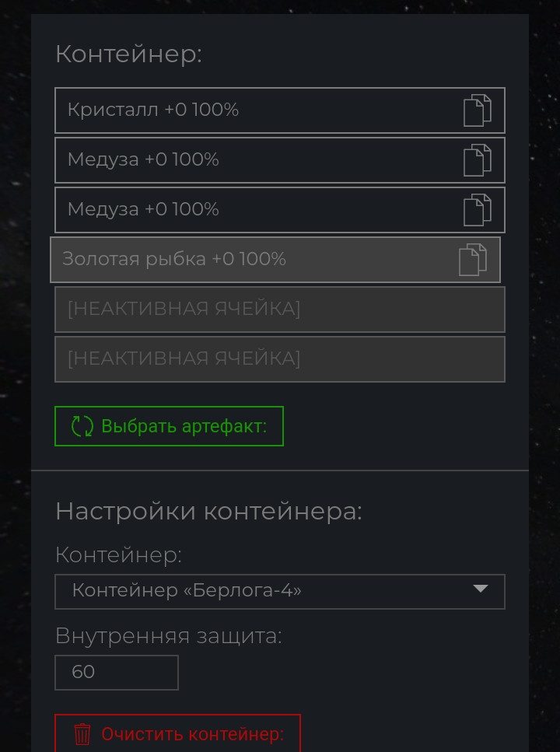Image resolution: width=560 pixels, height=752 pixels.
Task: Select the first Медуза +0 100% slot
Action: 280,160
